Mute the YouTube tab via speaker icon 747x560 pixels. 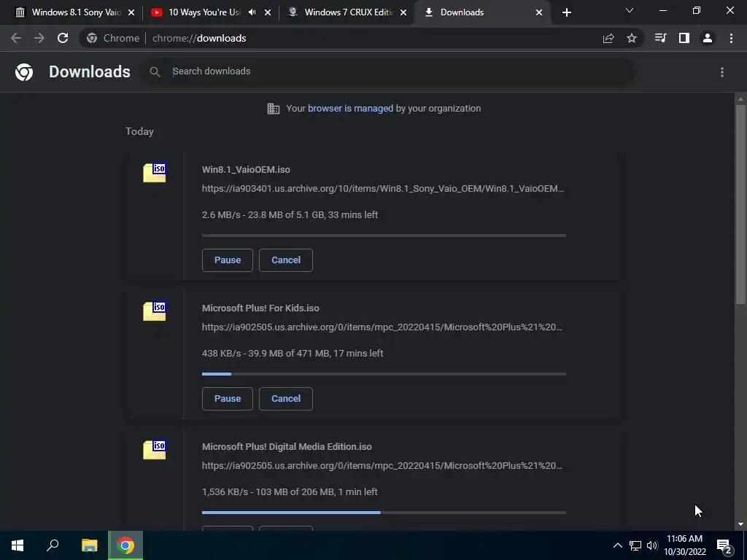click(x=252, y=12)
